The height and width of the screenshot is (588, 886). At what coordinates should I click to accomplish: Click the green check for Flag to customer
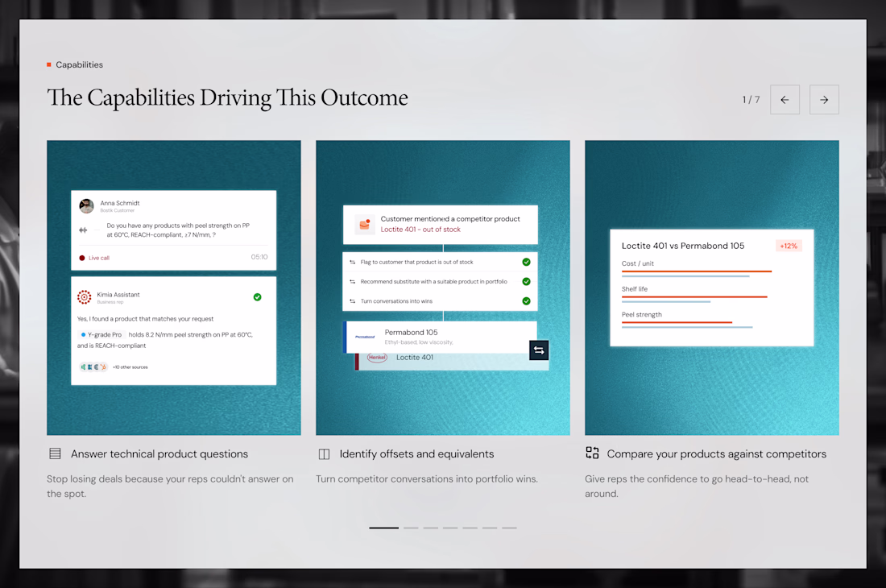point(526,262)
